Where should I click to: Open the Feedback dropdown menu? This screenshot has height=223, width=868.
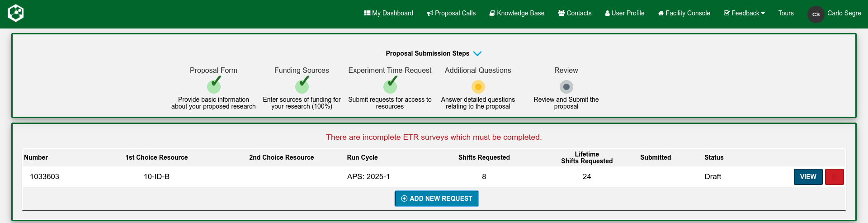click(x=744, y=13)
